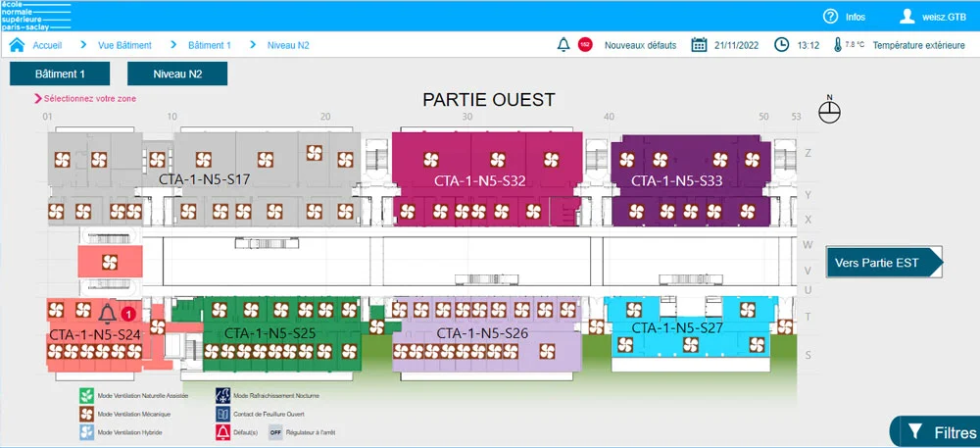
Task: Select the magenta CTA-1-N5-S32 zone
Action: (480, 181)
